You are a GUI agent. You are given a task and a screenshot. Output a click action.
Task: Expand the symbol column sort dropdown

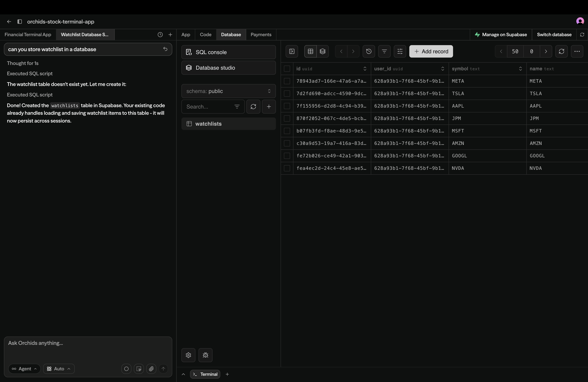click(x=520, y=69)
